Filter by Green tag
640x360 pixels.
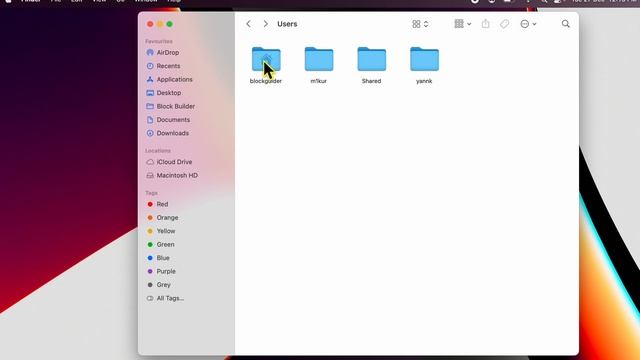pyautogui.click(x=165, y=244)
